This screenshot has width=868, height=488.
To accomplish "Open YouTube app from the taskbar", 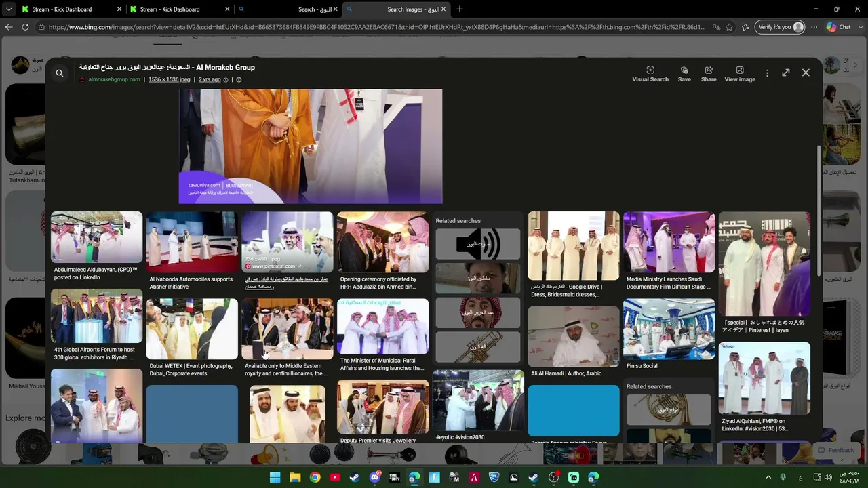I will tap(334, 477).
